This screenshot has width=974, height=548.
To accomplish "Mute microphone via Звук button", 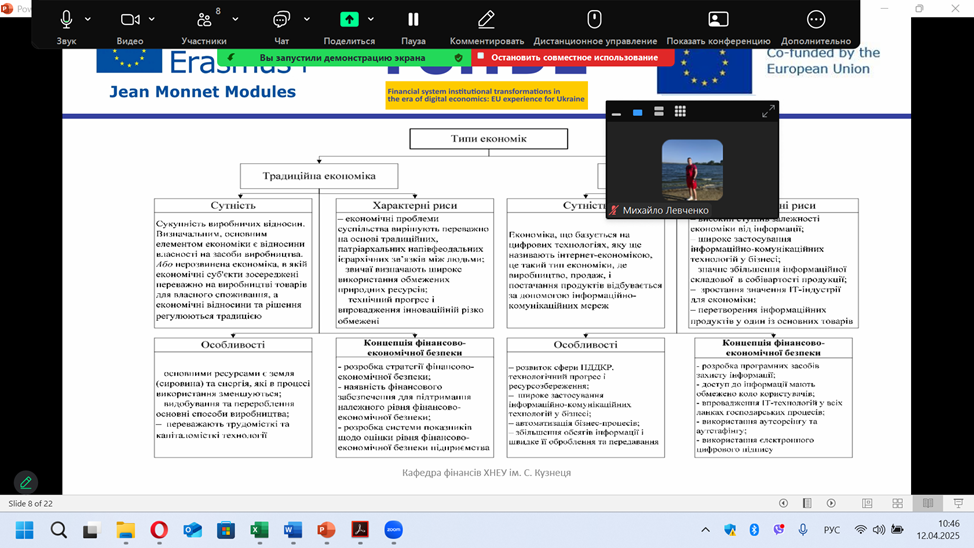I will tap(66, 26).
